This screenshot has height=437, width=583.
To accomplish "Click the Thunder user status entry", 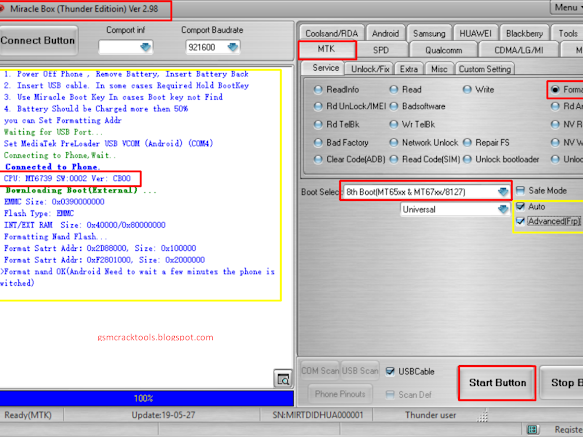I will [430, 415].
